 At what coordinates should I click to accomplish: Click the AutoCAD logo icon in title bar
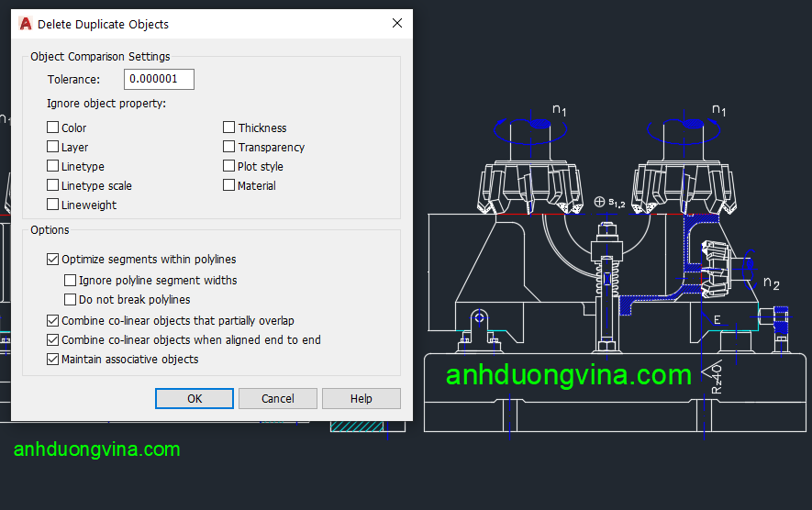(x=26, y=24)
